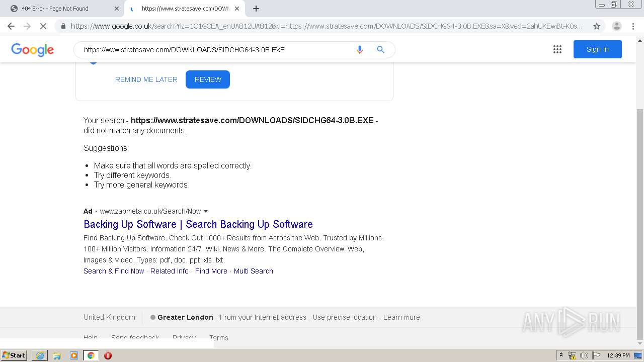Viewport: 644px width, 362px height.
Task: Click the Ad URL www.zapmeta.co.uk/Search/Now
Action: click(150, 211)
